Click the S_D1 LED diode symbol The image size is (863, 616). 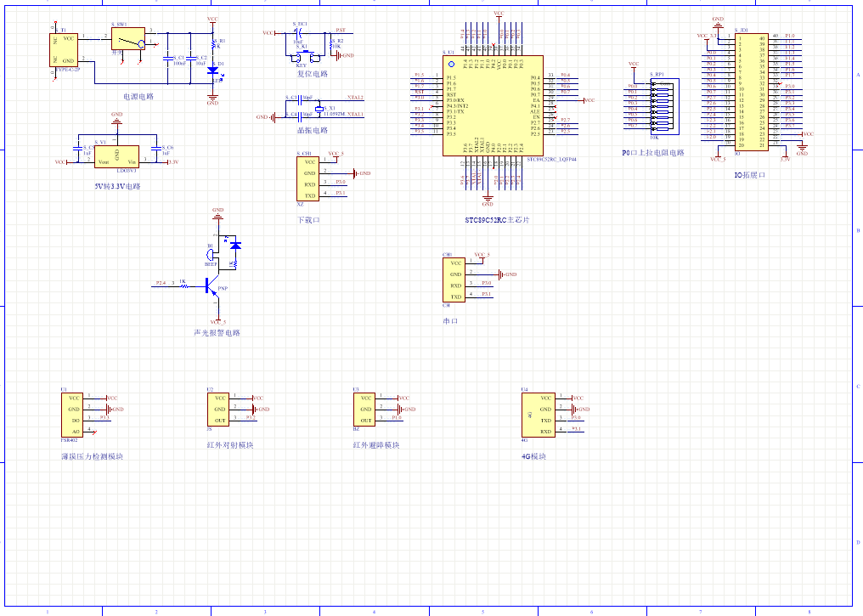coord(212,71)
